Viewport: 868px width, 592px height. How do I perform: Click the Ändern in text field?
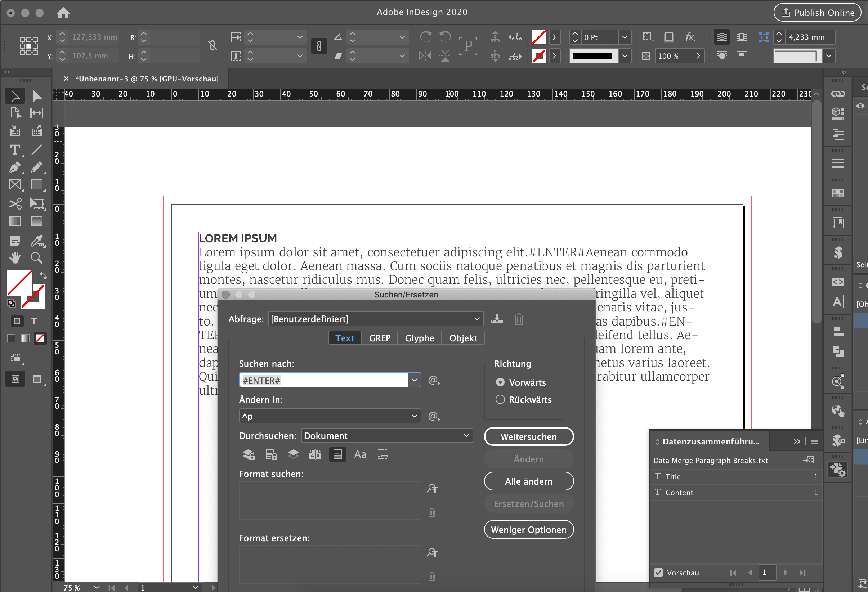323,416
